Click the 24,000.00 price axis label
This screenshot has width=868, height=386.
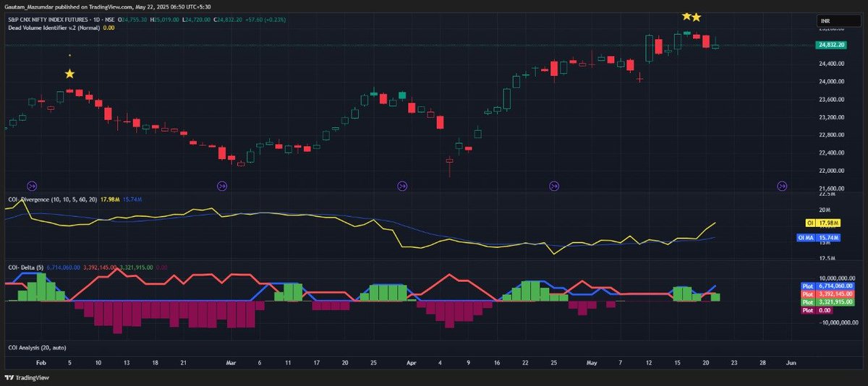832,81
